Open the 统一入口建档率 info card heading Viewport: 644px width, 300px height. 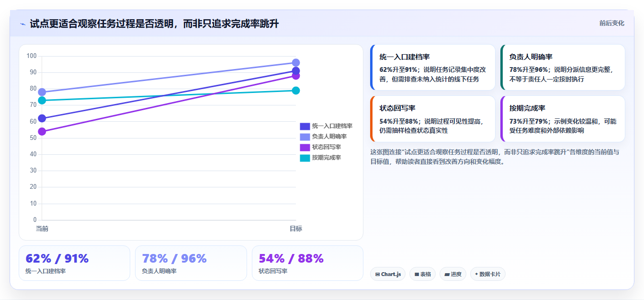(x=405, y=57)
